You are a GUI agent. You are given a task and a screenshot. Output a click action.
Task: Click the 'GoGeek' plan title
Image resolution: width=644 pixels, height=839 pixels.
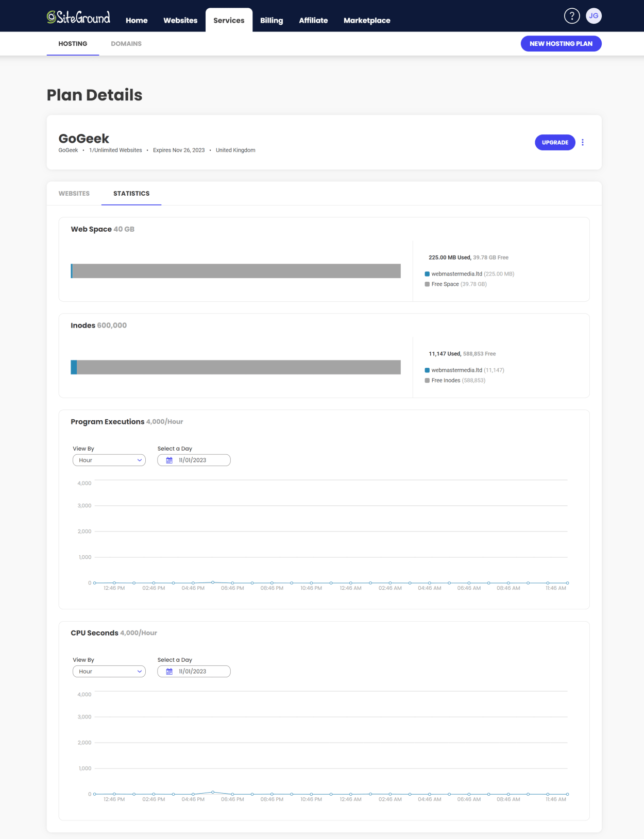click(84, 139)
